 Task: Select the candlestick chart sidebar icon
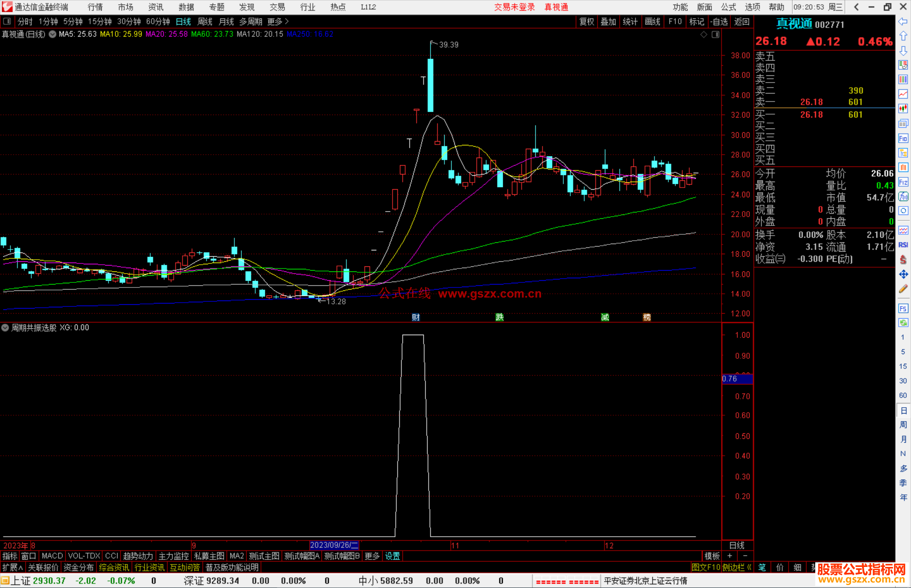903,109
